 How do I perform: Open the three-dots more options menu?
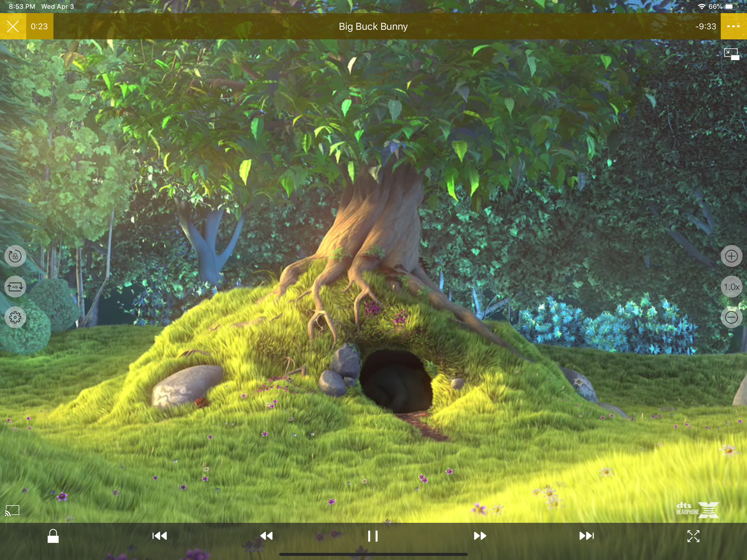733,26
